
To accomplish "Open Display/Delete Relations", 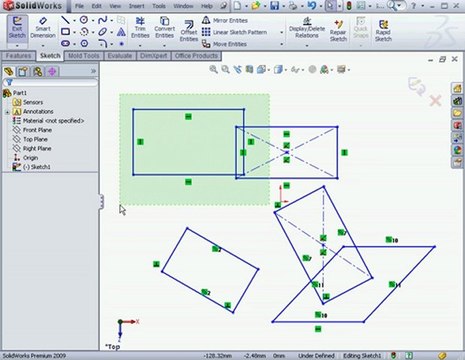I will click(307, 28).
